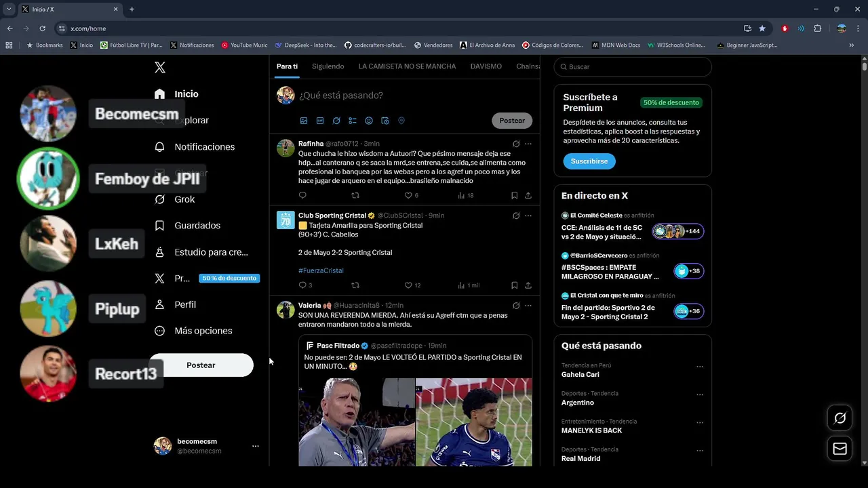Open the floating messages envelope button
The height and width of the screenshot is (488, 868).
coord(840,449)
